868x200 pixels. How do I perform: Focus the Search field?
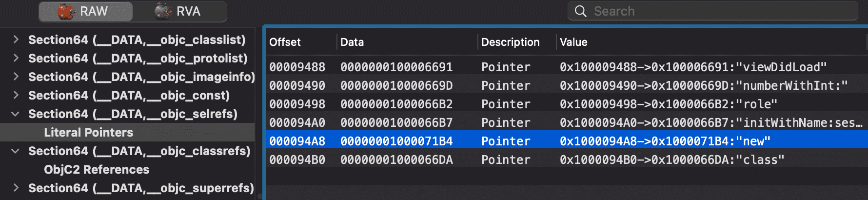712,11
